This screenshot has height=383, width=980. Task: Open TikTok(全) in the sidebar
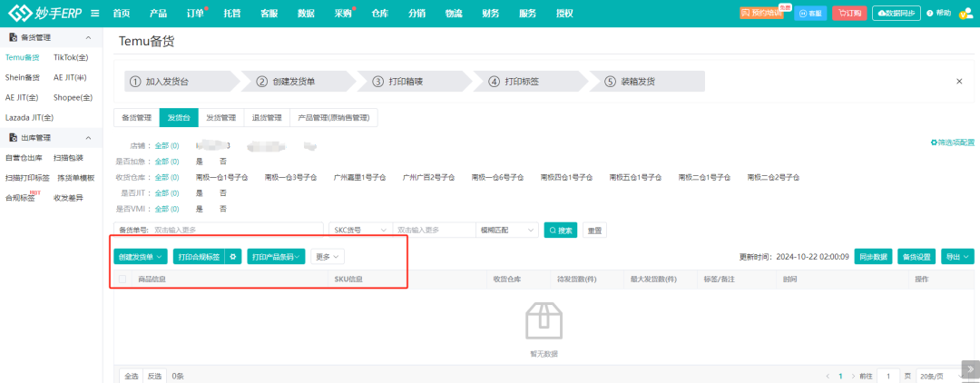coord(71,57)
